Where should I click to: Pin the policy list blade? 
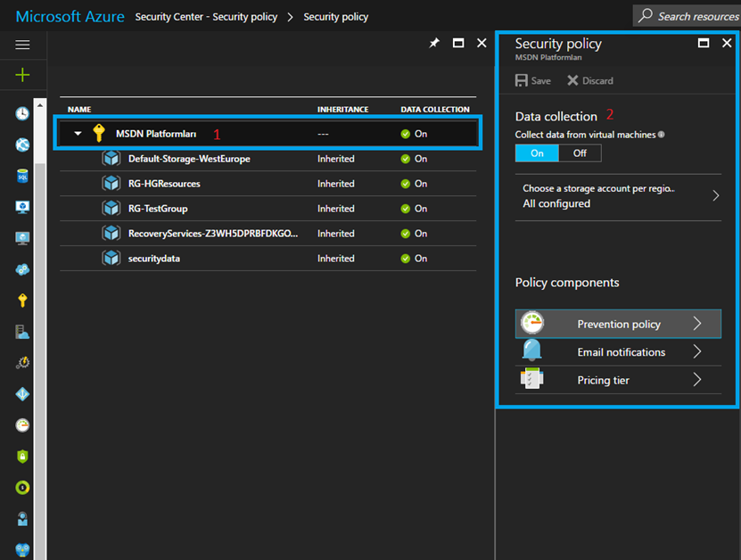click(434, 43)
